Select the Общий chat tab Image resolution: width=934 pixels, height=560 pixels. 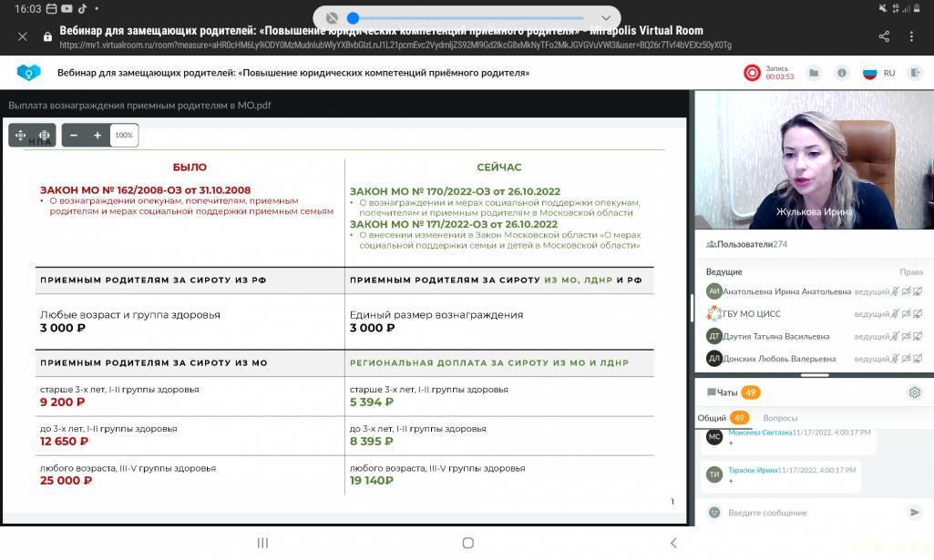(x=712, y=418)
